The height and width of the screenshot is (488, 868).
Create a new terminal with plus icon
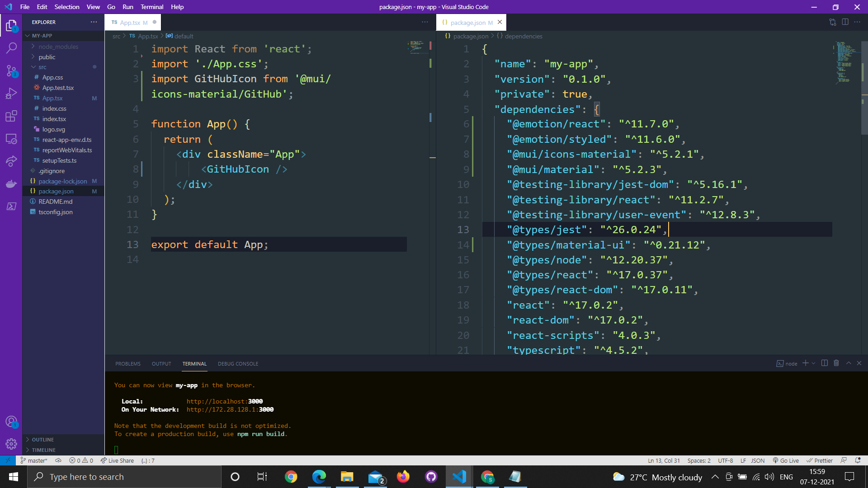point(805,363)
